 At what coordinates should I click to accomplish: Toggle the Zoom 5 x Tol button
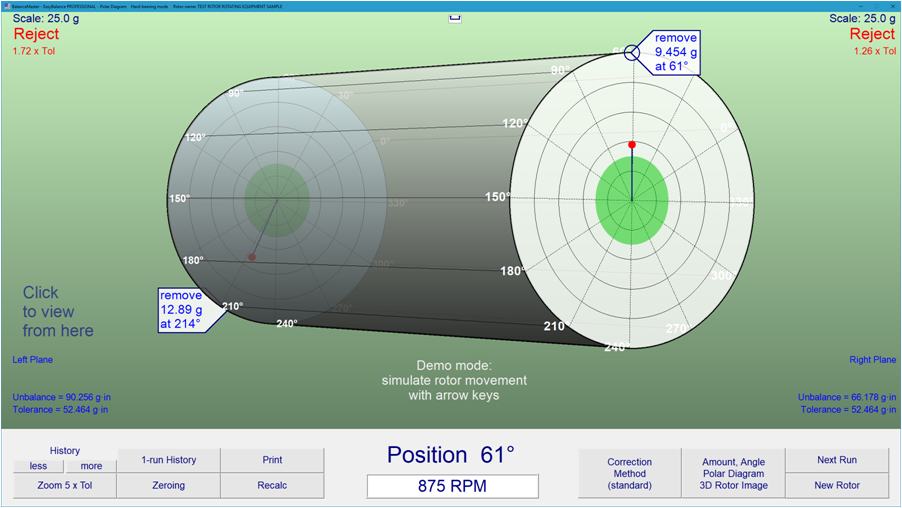[x=65, y=485]
